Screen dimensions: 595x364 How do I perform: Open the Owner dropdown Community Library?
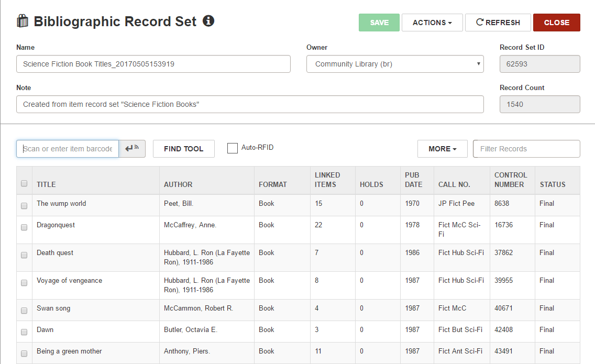[x=395, y=64]
